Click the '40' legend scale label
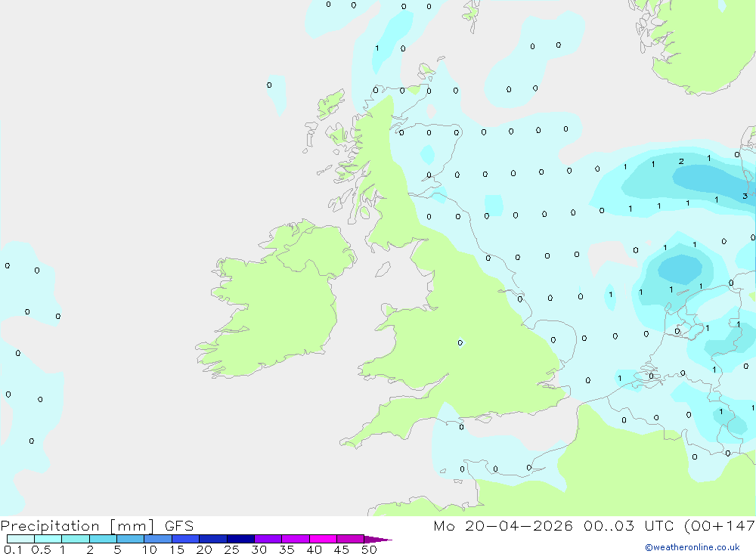The height and width of the screenshot is (554, 756). (314, 549)
